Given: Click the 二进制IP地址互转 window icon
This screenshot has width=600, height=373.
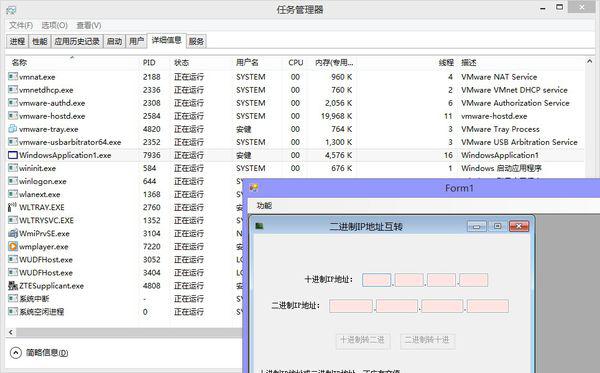Looking at the screenshot, I should tap(259, 226).
